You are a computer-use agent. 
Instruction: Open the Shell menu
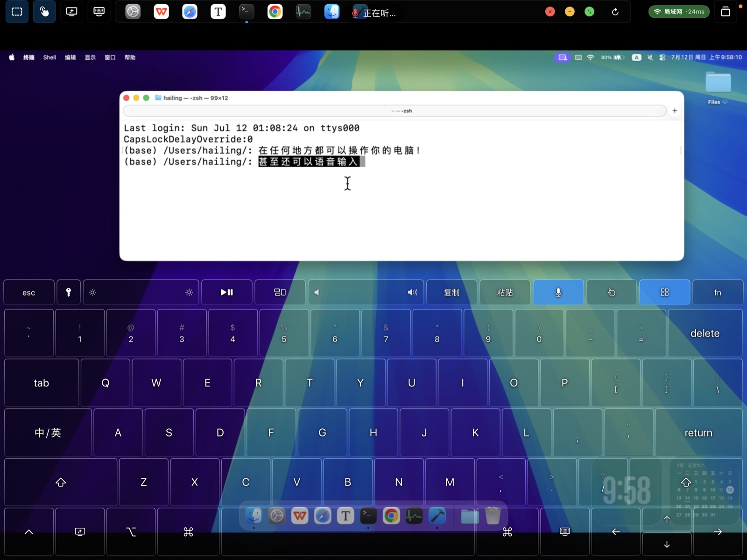click(49, 57)
